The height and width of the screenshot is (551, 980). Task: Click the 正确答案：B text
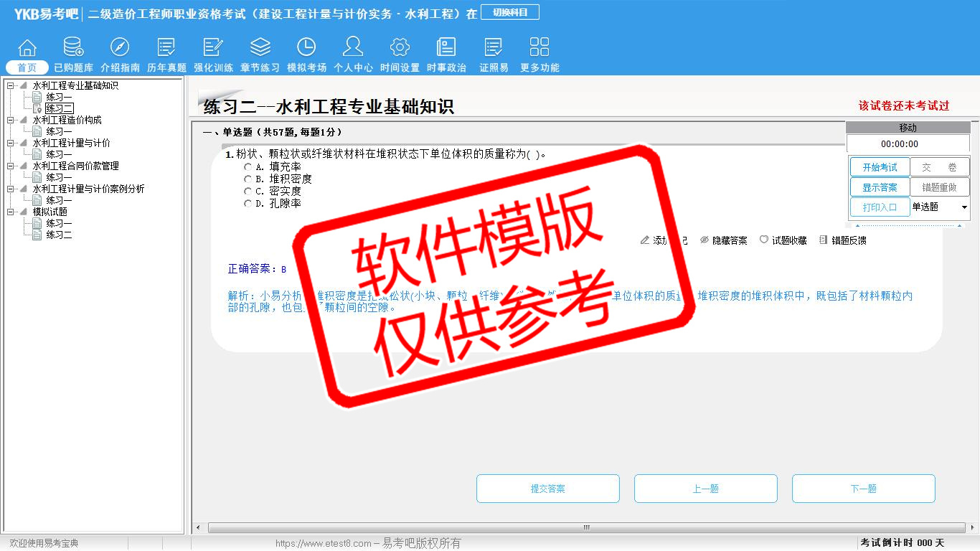point(257,269)
